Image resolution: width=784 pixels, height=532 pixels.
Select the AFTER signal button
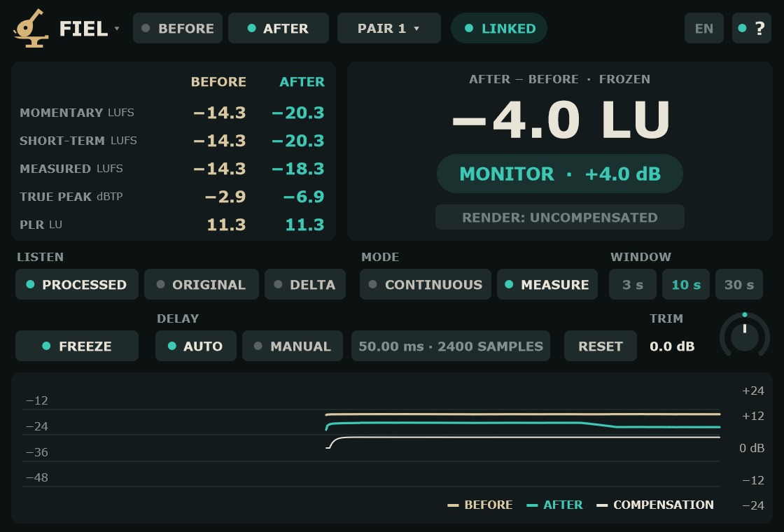point(279,28)
